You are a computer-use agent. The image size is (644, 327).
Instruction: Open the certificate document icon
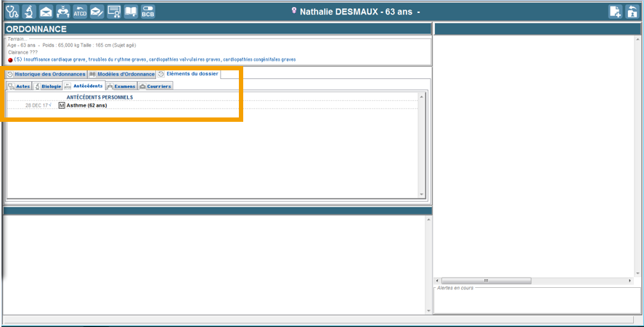(114, 11)
